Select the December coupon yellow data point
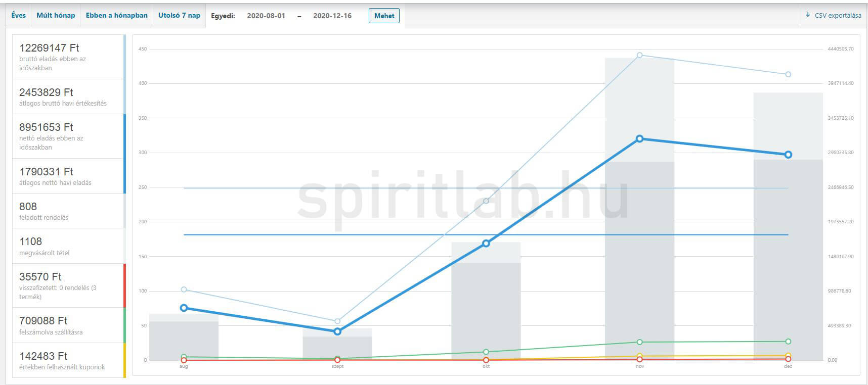This screenshot has width=868, height=385. (788, 356)
